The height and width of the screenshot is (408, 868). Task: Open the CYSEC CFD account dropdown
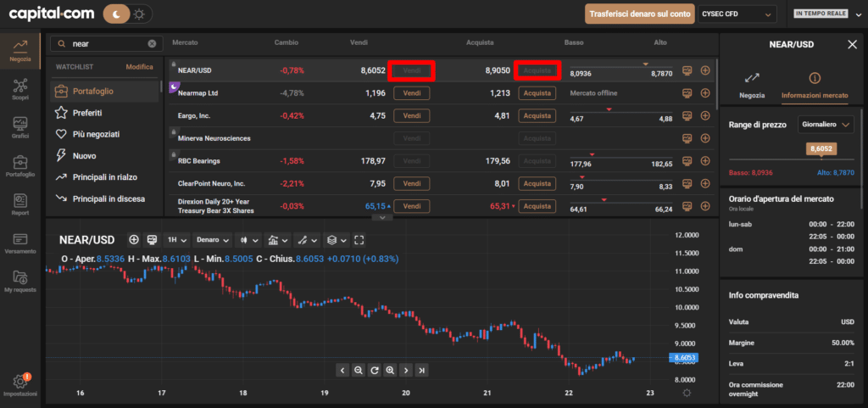pos(737,14)
